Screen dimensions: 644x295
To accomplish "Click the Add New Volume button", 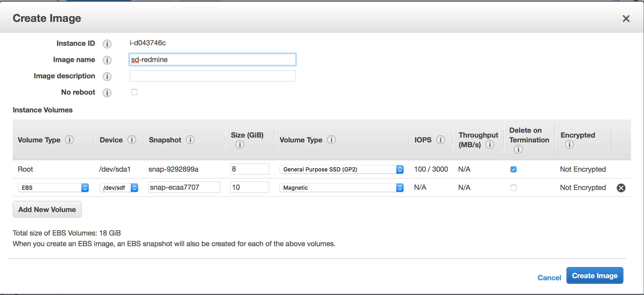I will pyautogui.click(x=47, y=209).
